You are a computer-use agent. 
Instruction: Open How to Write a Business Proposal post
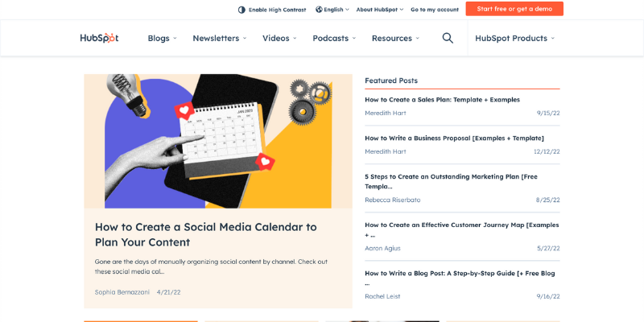coord(454,138)
